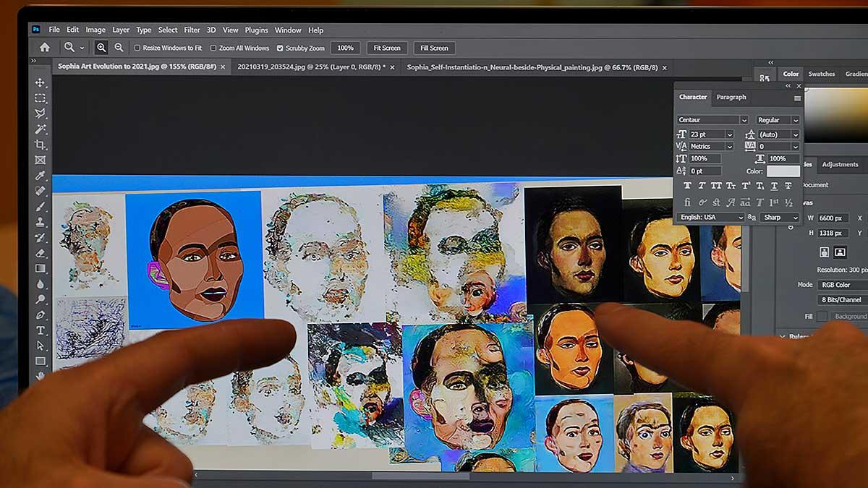868x488 pixels.
Task: Select the Rectangle shape tool
Action: [x=41, y=361]
